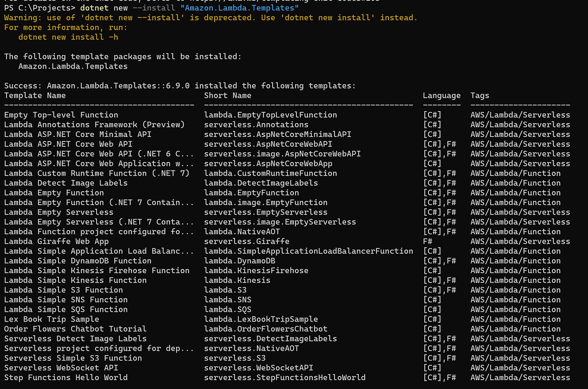This screenshot has width=588, height=389.
Task: Select 'lambda.SNS' short name
Action: [228, 300]
